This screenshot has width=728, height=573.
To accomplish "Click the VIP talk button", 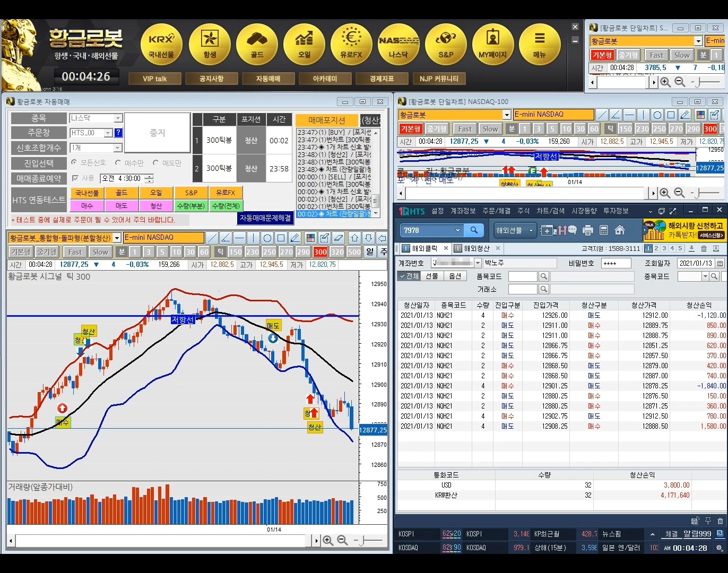I will pyautogui.click(x=154, y=79).
